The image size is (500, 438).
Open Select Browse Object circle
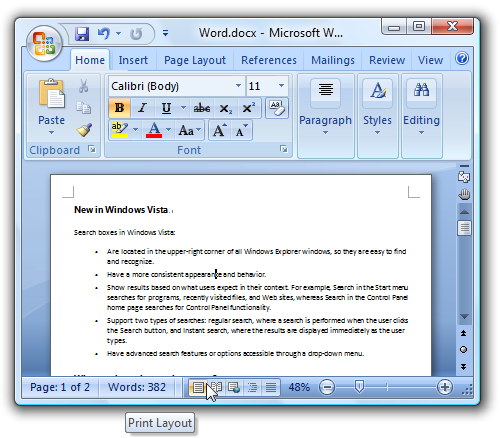pos(463,350)
